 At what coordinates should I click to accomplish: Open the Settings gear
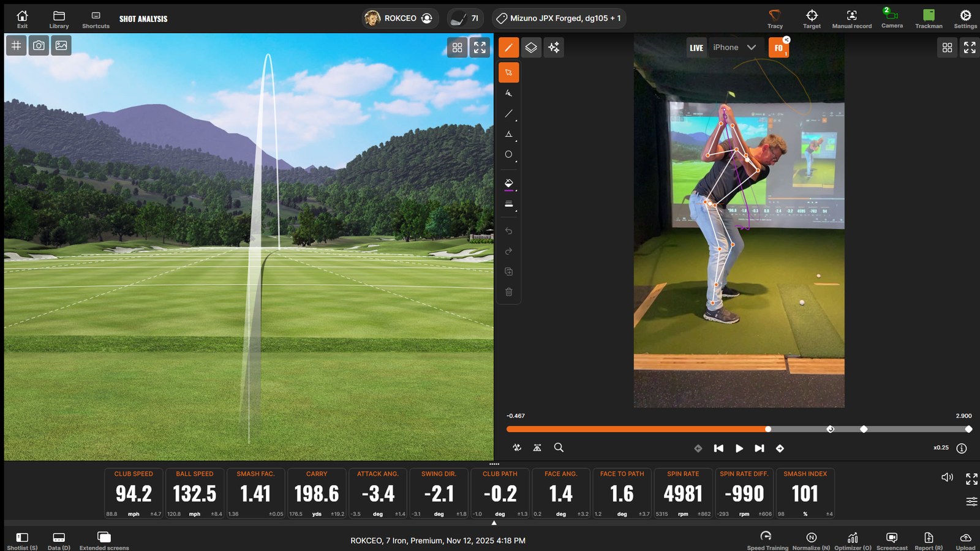point(965,18)
